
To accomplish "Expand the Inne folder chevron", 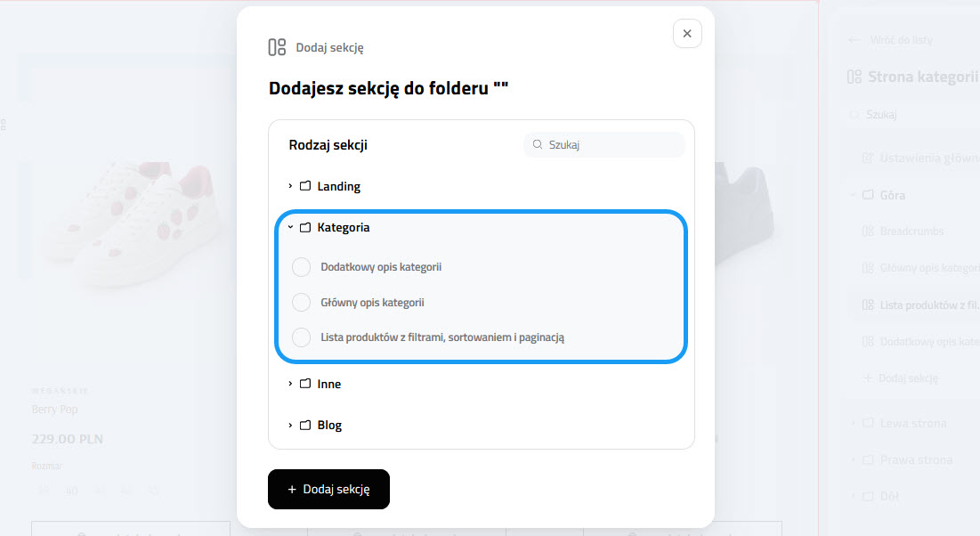I will click(x=290, y=384).
